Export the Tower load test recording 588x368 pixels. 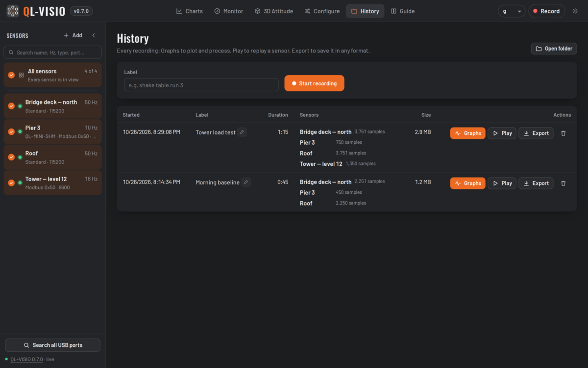coord(536,133)
